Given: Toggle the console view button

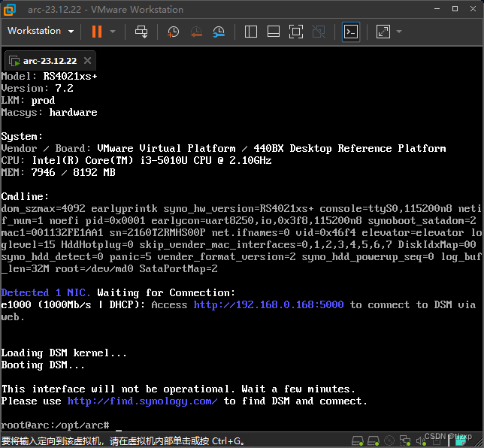Looking at the screenshot, I should click(351, 32).
